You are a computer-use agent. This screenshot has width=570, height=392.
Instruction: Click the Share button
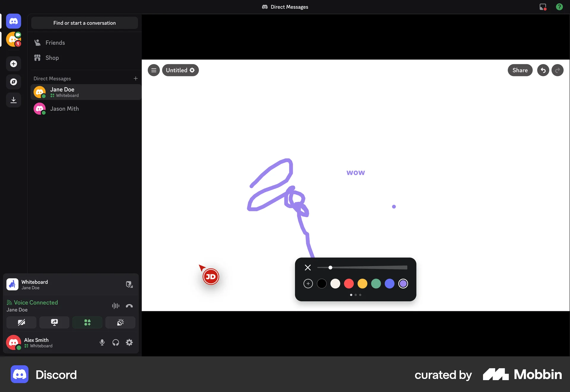(x=520, y=70)
